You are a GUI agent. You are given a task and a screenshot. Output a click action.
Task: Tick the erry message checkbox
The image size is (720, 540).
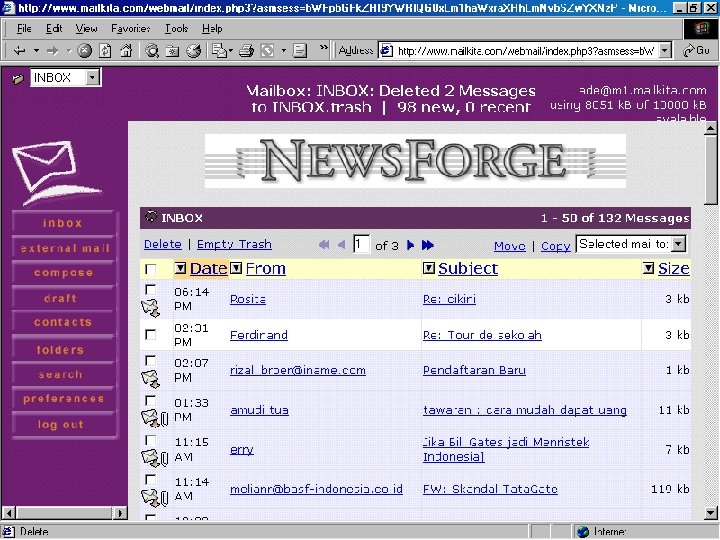pyautogui.click(x=150, y=440)
